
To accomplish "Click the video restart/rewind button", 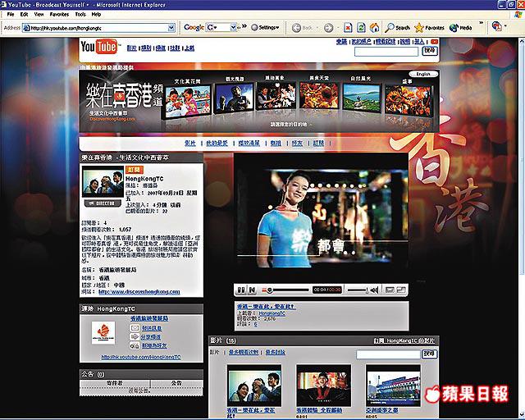I will point(252,290).
